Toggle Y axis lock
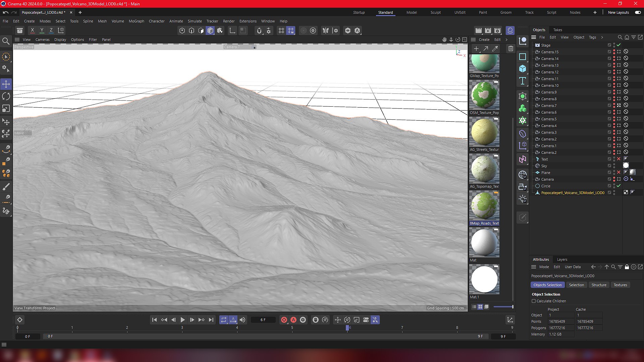The height and width of the screenshot is (362, 644). click(42, 31)
